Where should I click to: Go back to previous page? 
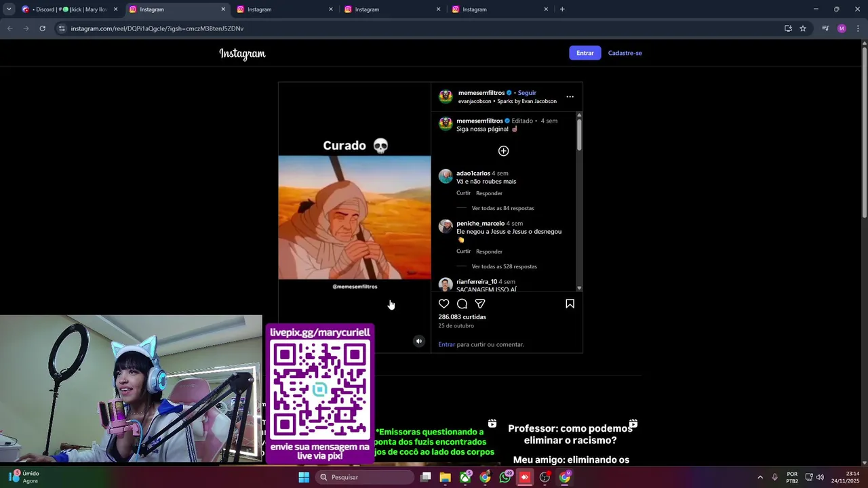pos(9,28)
